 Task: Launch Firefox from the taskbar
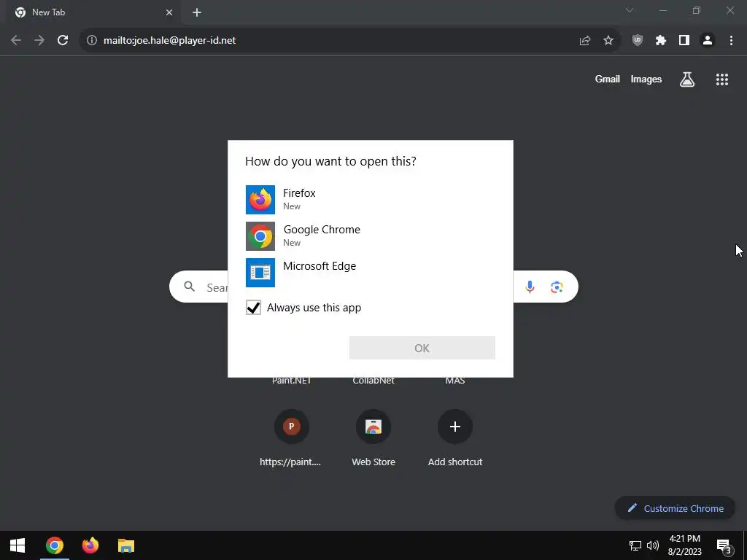[x=90, y=545]
